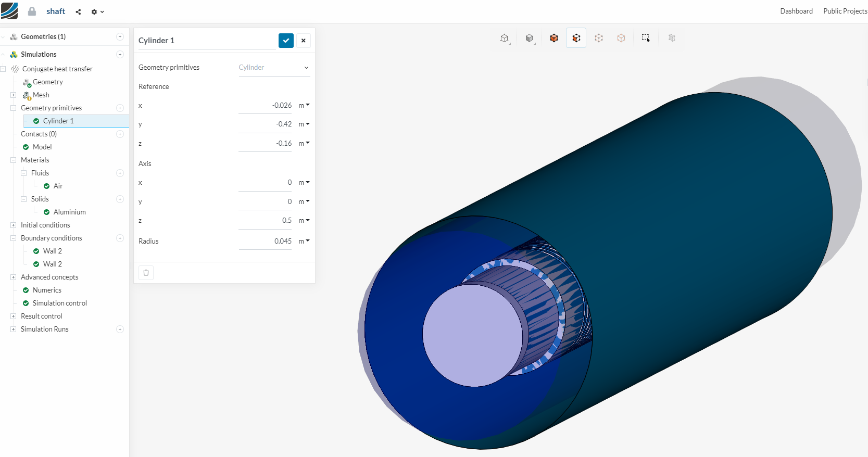This screenshot has height=457, width=868.
Task: Open unit dropdown for Axis y
Action: (304, 201)
